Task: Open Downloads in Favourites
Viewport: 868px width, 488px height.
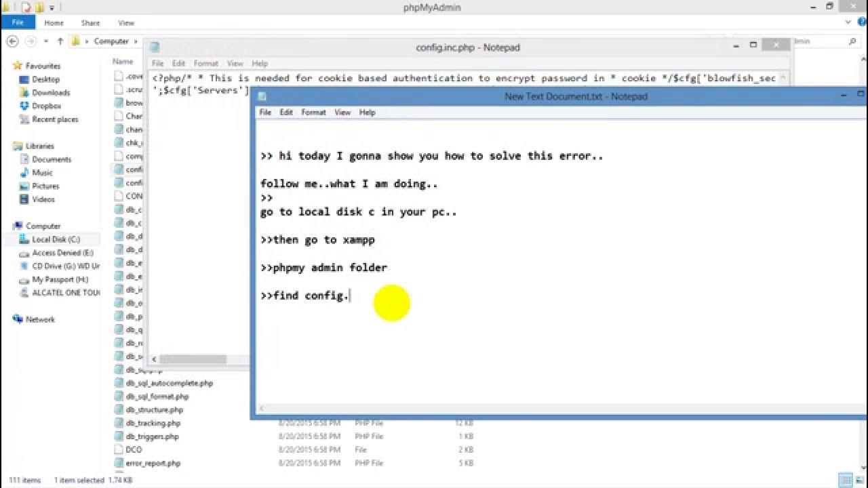Action: tap(51, 93)
